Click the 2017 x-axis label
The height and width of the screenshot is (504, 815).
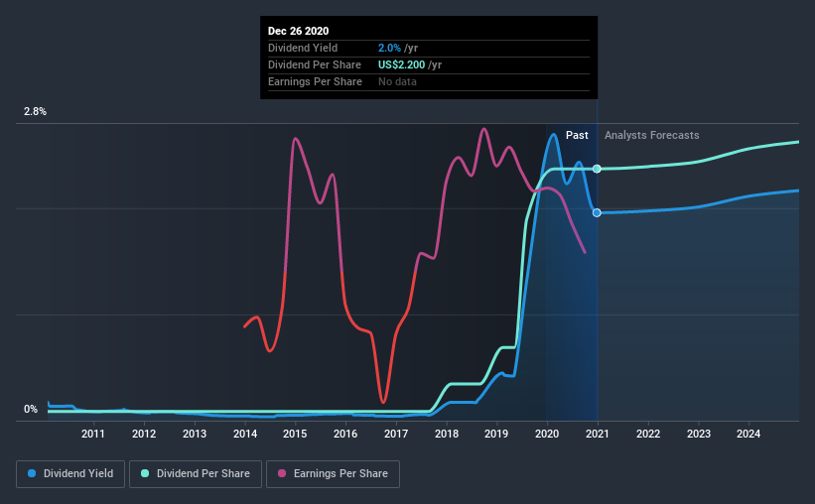[396, 434]
